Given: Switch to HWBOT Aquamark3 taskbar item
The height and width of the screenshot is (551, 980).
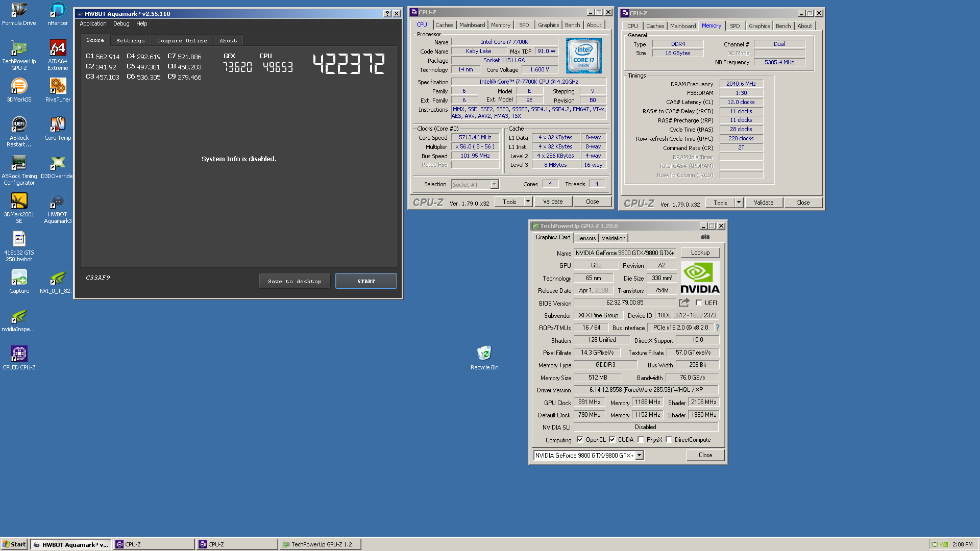Looking at the screenshot, I should pyautogui.click(x=70, y=544).
